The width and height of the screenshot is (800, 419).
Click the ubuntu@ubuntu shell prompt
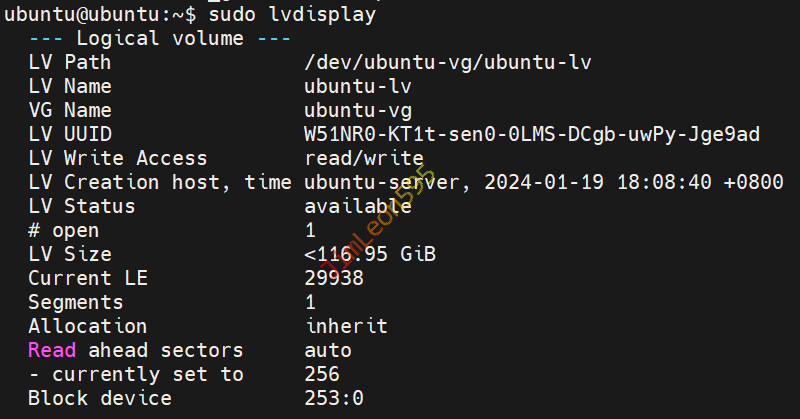point(98,15)
